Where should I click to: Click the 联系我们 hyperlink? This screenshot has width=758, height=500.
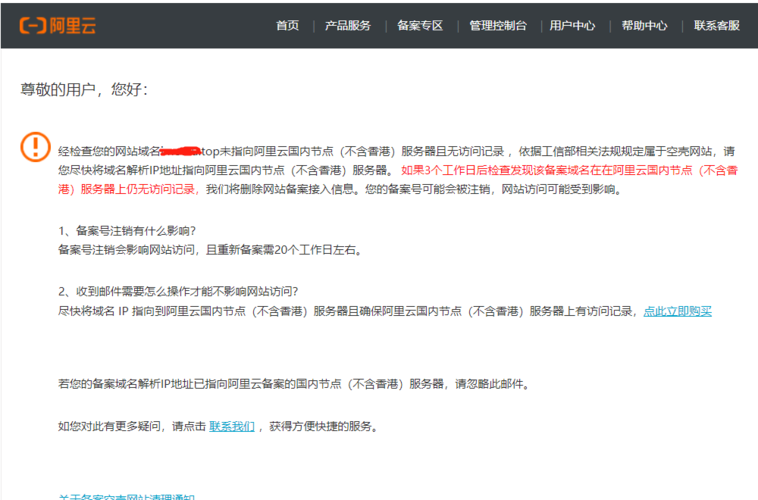[232, 426]
